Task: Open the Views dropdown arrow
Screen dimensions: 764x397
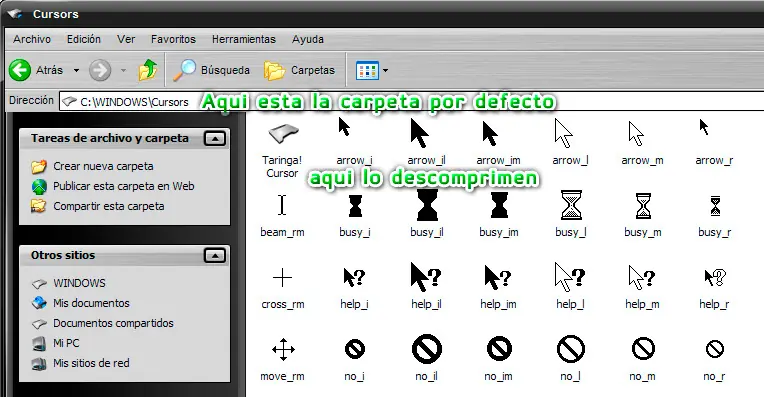Action: coord(385,71)
